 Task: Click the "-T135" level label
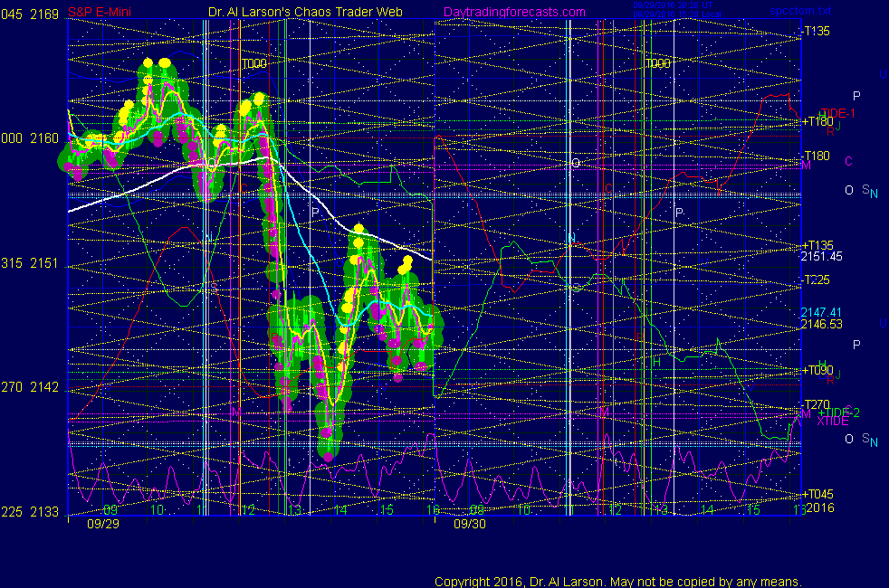[x=816, y=31]
